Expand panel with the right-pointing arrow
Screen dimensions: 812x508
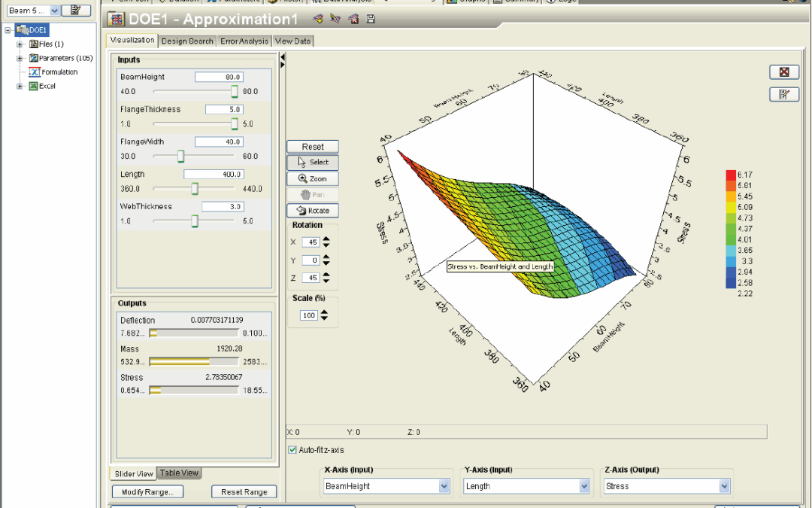pos(283,64)
